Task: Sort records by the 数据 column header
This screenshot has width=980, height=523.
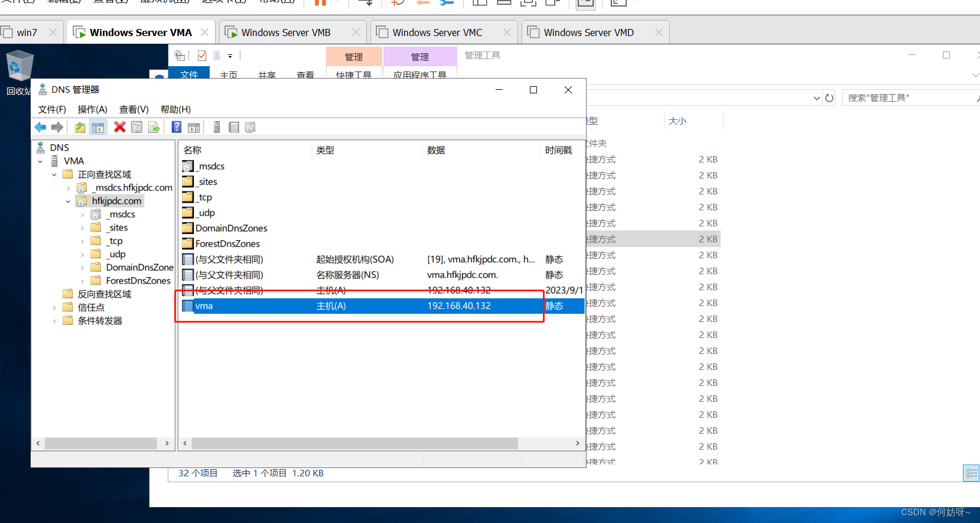Action: tap(481, 150)
